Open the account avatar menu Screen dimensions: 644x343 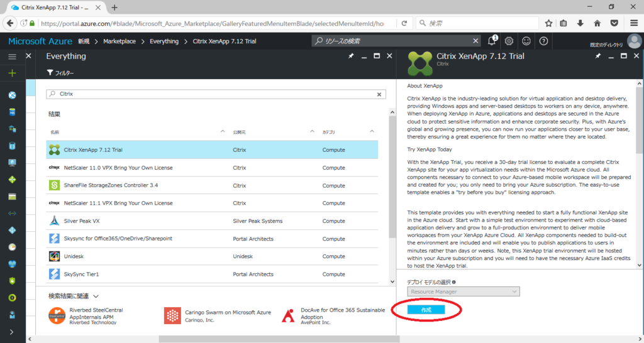point(634,41)
